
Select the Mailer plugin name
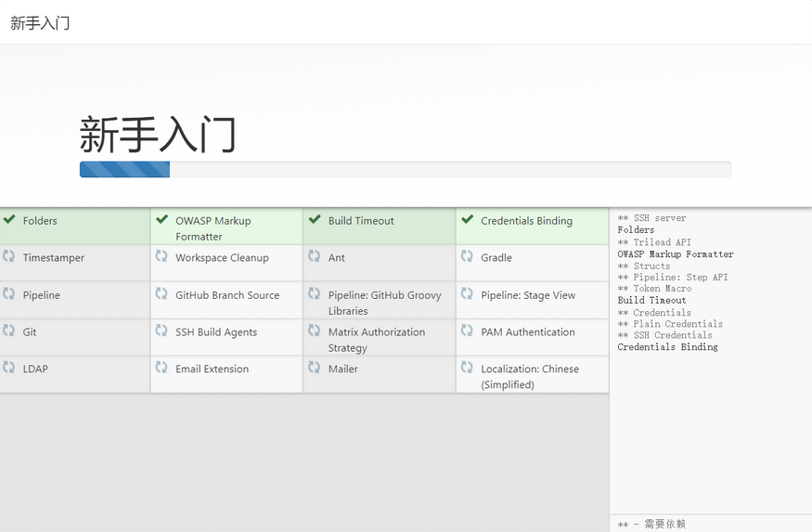tap(342, 369)
